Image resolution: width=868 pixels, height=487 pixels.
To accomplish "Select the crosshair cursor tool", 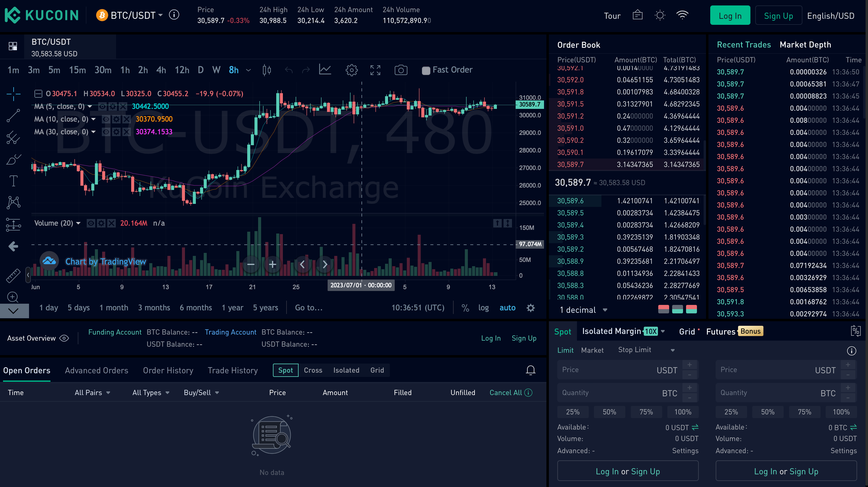I will point(14,94).
